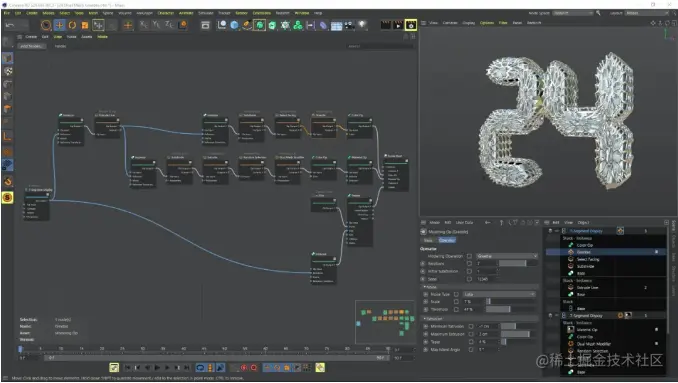Activate the orange Scale tool icon
Viewport: 678px width, 383px height.
tap(85, 25)
